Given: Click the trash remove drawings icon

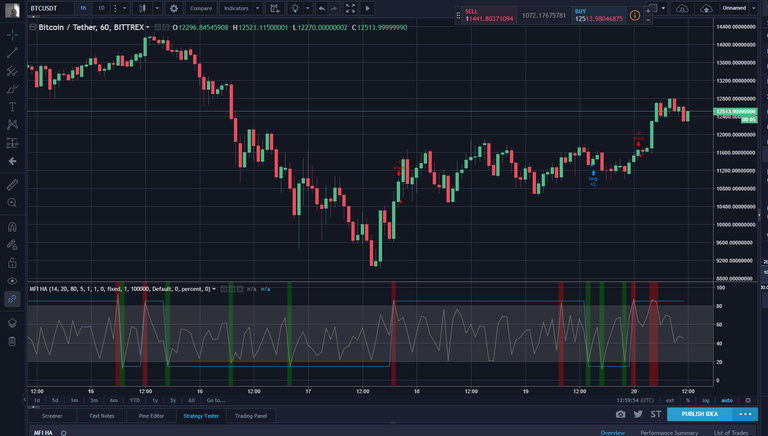Looking at the screenshot, I should coord(12,341).
